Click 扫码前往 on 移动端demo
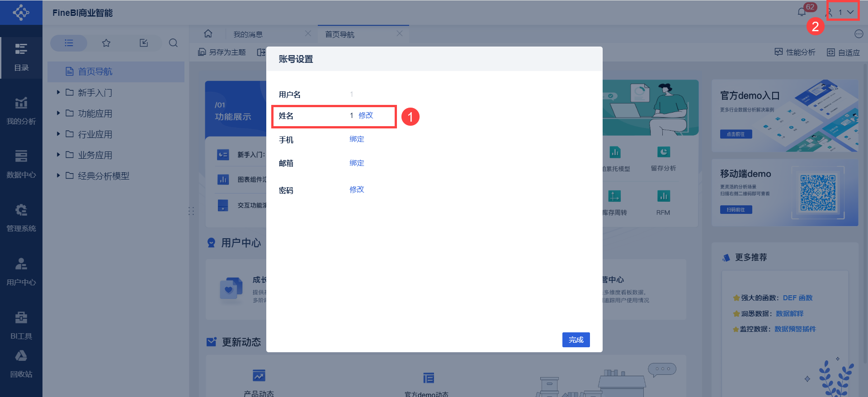Image resolution: width=868 pixels, height=397 pixels. click(736, 210)
